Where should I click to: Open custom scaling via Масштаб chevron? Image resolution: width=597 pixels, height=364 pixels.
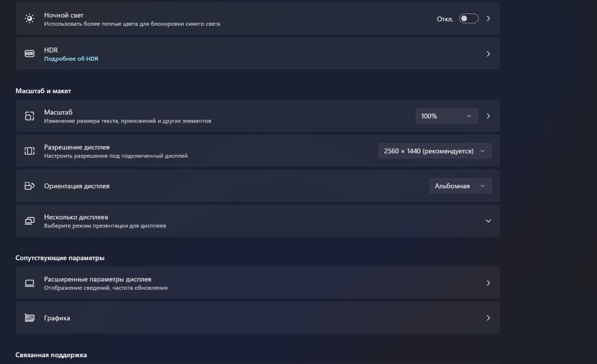pyautogui.click(x=488, y=116)
